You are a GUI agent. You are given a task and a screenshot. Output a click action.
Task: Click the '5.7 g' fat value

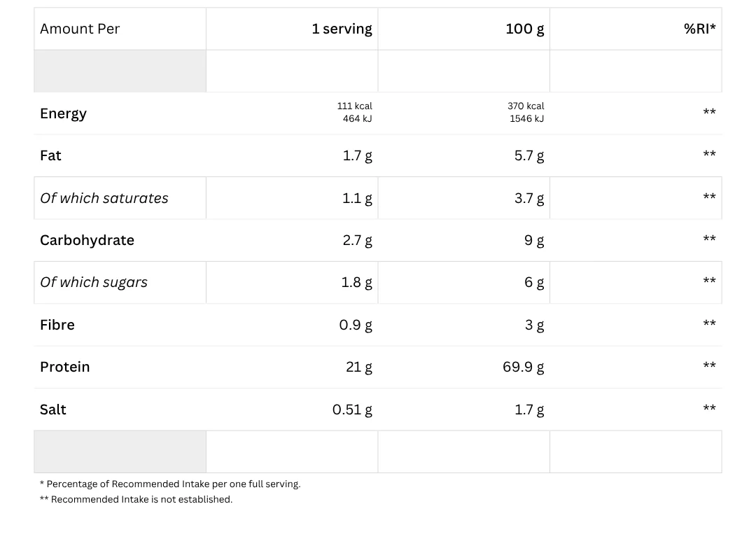[x=528, y=155]
